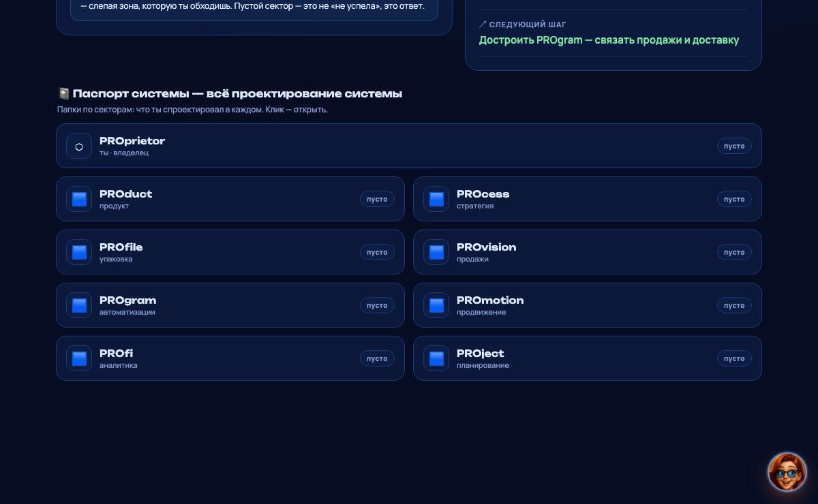This screenshot has width=818, height=504.
Task: Open the PROvision folder title
Action: pyautogui.click(x=487, y=247)
